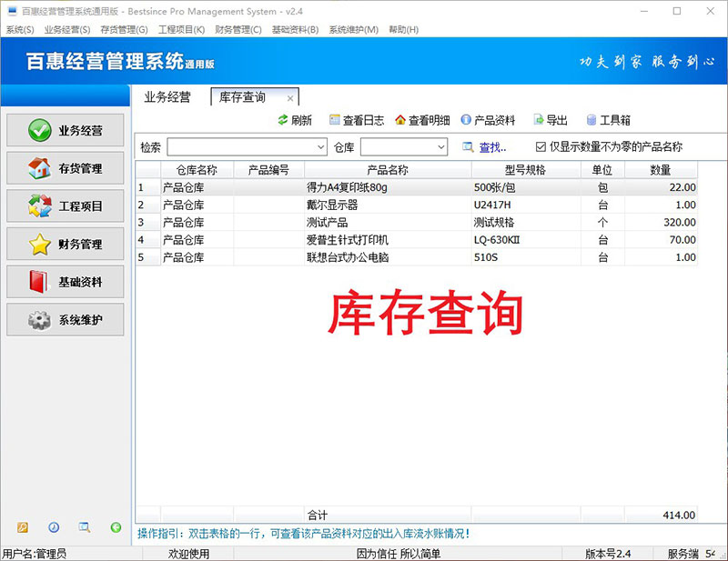The width and height of the screenshot is (728, 561).
Task: Click row number 3 header
Action: pos(148,222)
